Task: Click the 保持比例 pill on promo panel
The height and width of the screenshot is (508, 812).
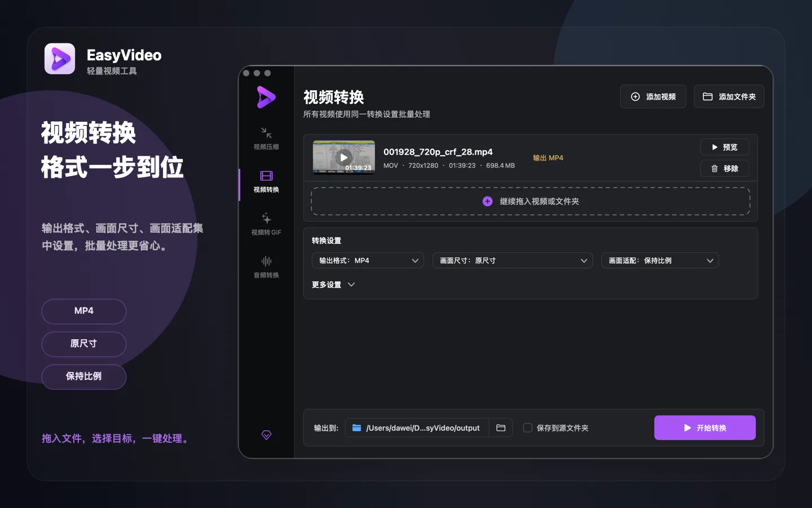Action: point(84,376)
